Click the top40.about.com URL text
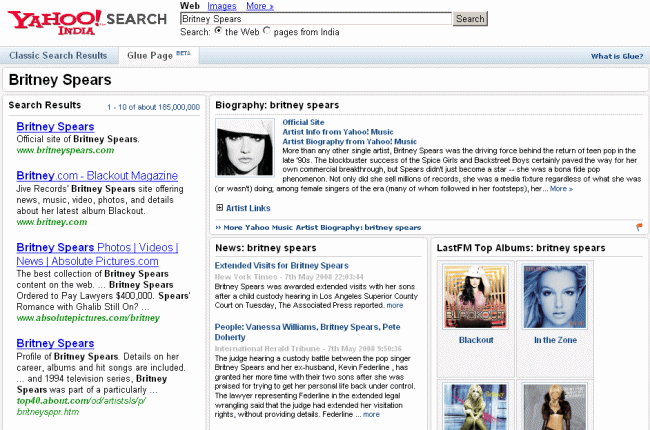Screen dimensions: 650x430 81,406
